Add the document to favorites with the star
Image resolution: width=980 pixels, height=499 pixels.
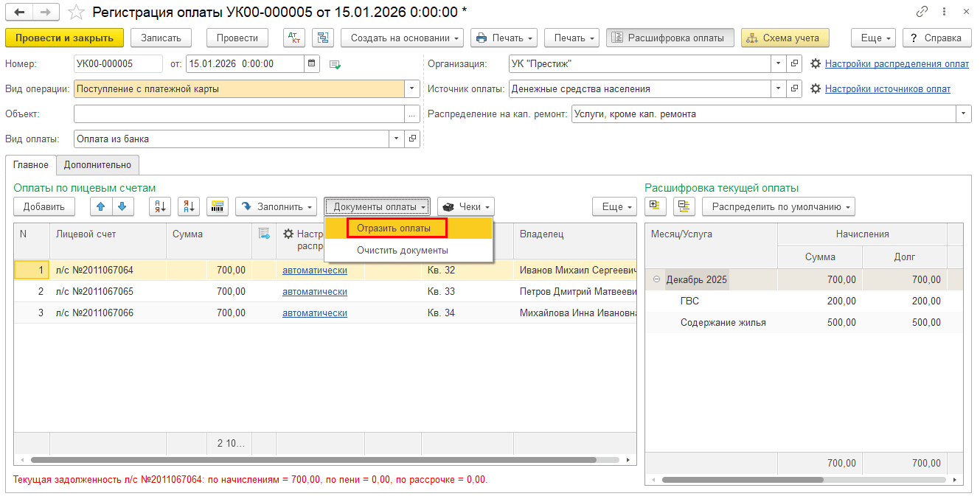75,13
